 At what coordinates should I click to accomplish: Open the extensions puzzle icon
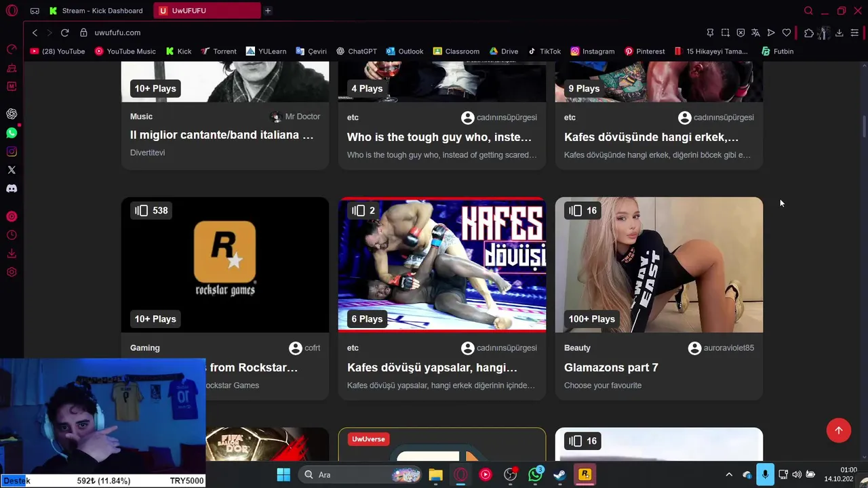(x=809, y=33)
